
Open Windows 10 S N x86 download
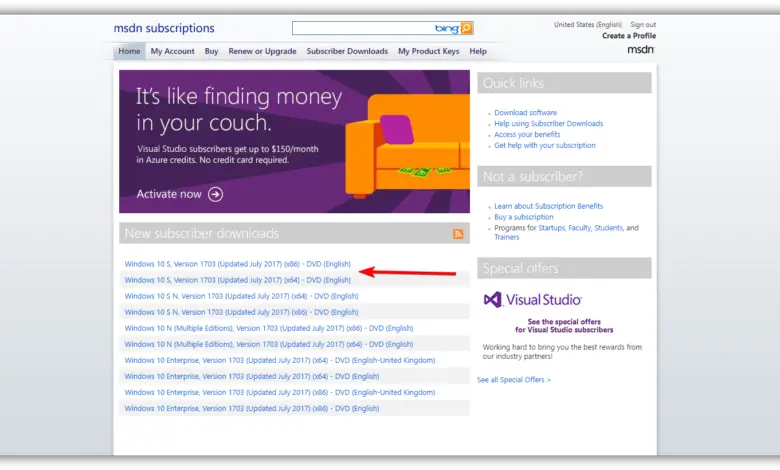tap(241, 312)
